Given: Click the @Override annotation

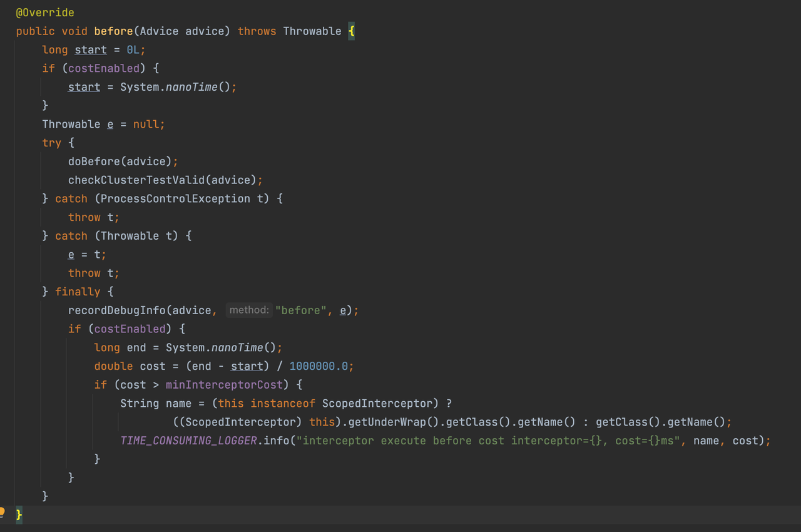Looking at the screenshot, I should (45, 13).
